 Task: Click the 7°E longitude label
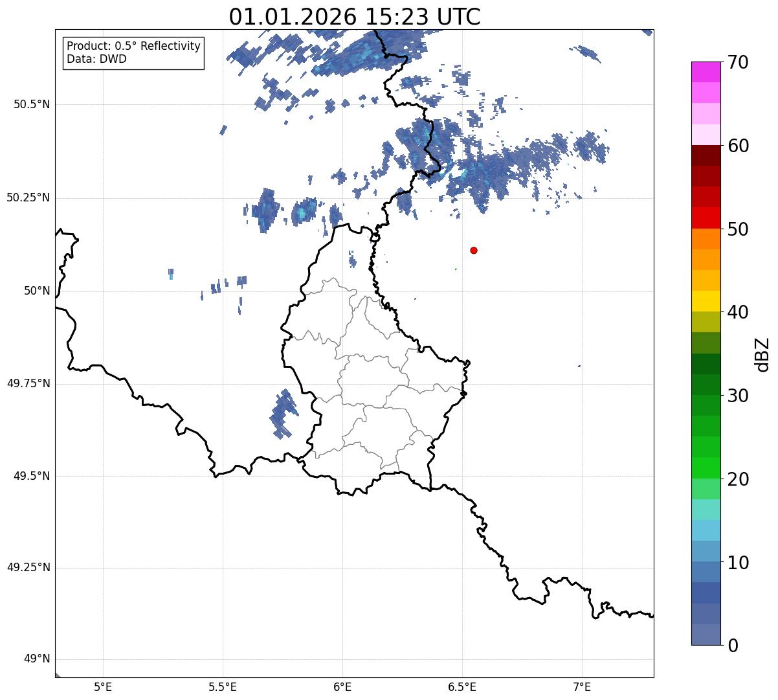(582, 687)
